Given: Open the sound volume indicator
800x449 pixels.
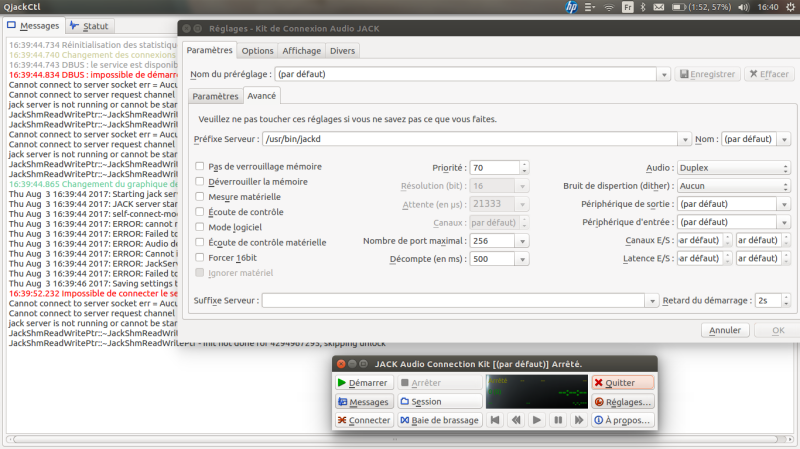Looking at the screenshot, I should 743,7.
